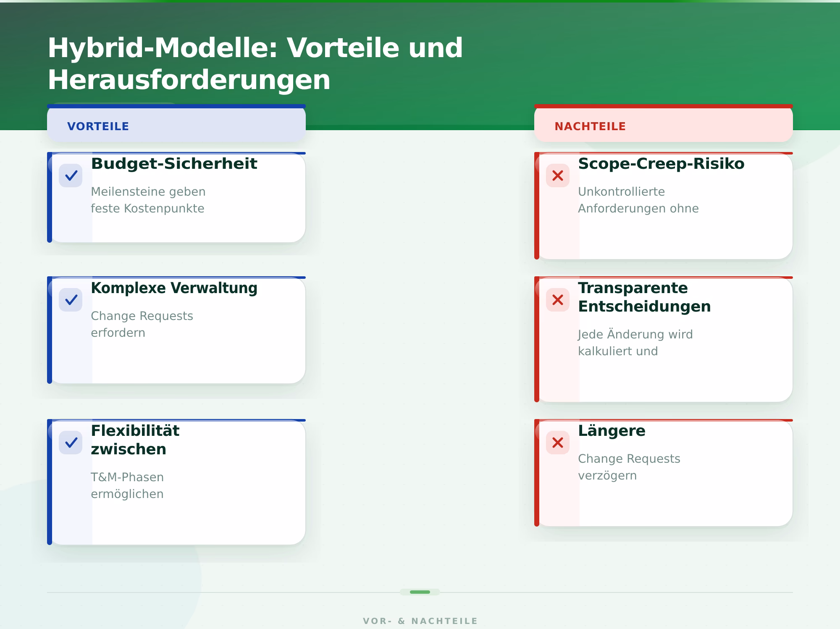The height and width of the screenshot is (629, 840).
Task: Click text 'Change Requests verzögern'
Action: tap(629, 467)
